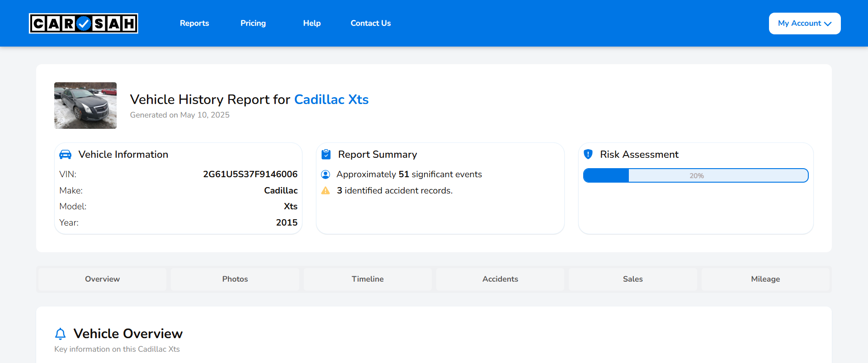Click the car icon beside Vehicle Information
The image size is (868, 363).
[x=66, y=155]
